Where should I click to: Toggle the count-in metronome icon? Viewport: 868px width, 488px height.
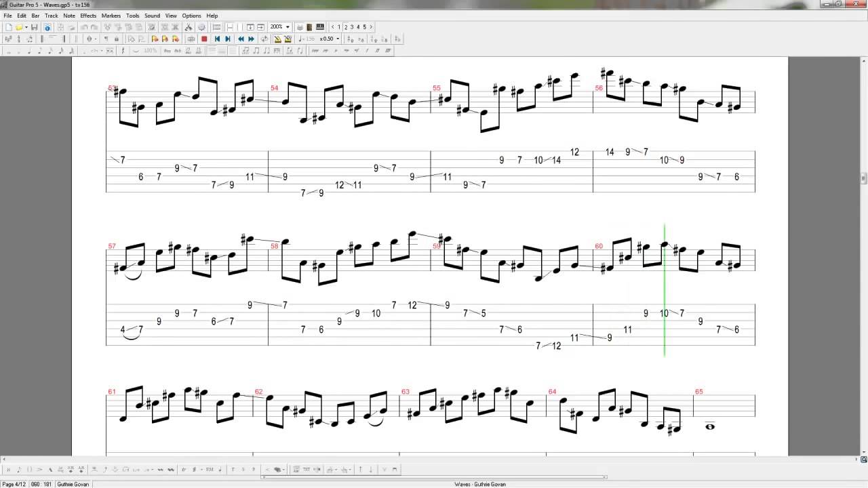click(288, 39)
